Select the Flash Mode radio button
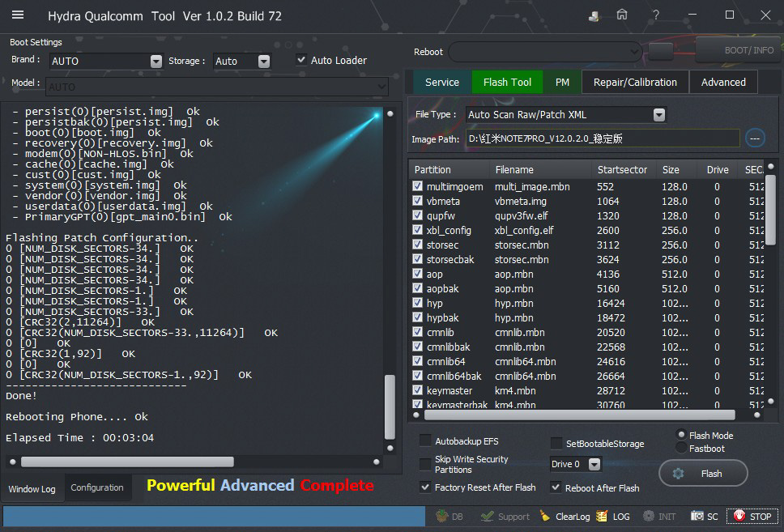The height and width of the screenshot is (532, 784). click(x=681, y=435)
